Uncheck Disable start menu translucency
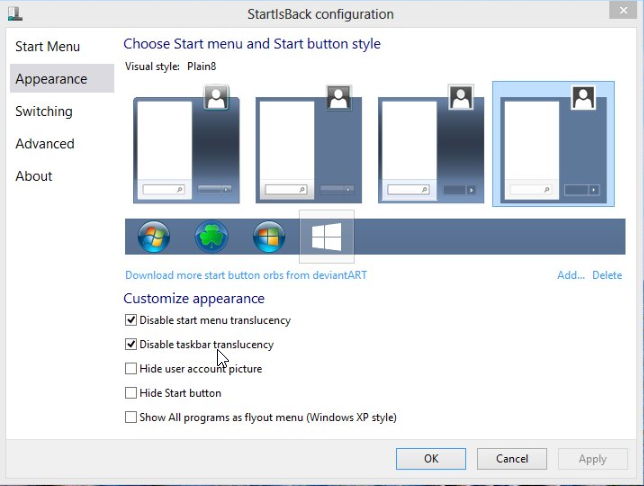644x486 pixels. pyautogui.click(x=131, y=320)
